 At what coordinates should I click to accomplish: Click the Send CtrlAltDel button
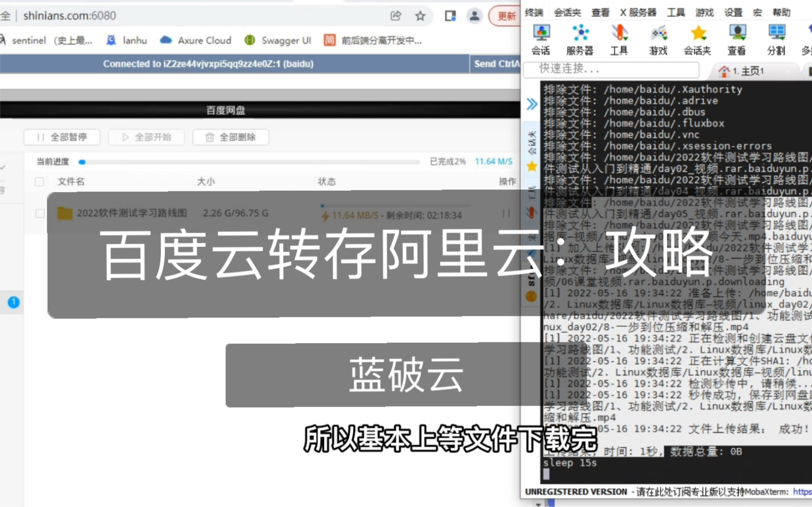point(496,64)
